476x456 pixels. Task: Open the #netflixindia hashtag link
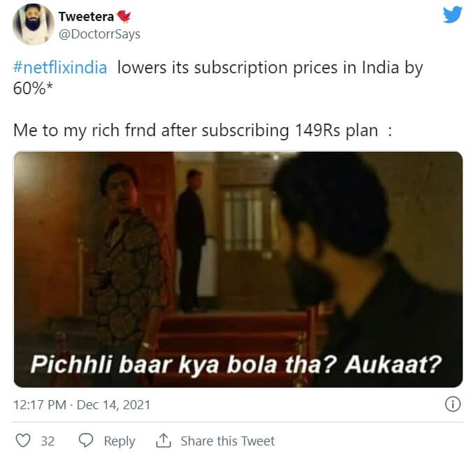(60, 67)
